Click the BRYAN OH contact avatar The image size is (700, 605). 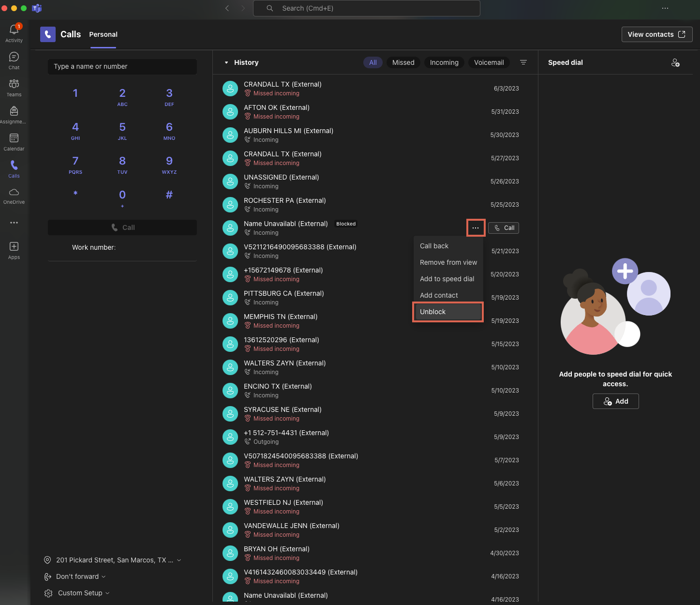(230, 553)
